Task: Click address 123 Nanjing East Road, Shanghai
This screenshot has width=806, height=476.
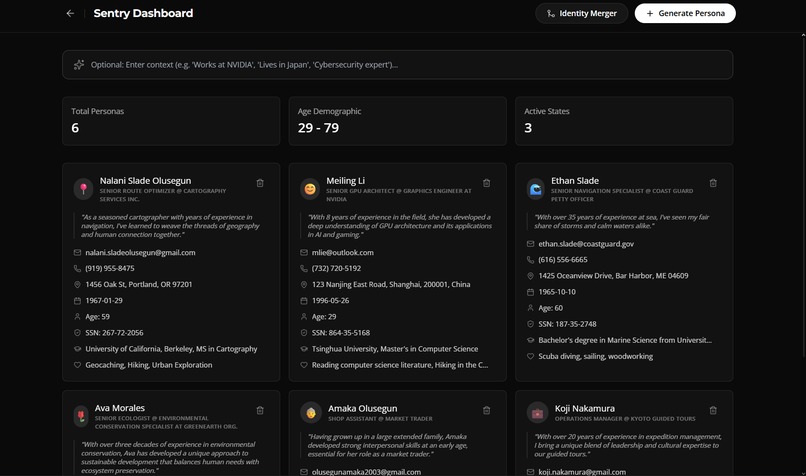Action: [391, 284]
